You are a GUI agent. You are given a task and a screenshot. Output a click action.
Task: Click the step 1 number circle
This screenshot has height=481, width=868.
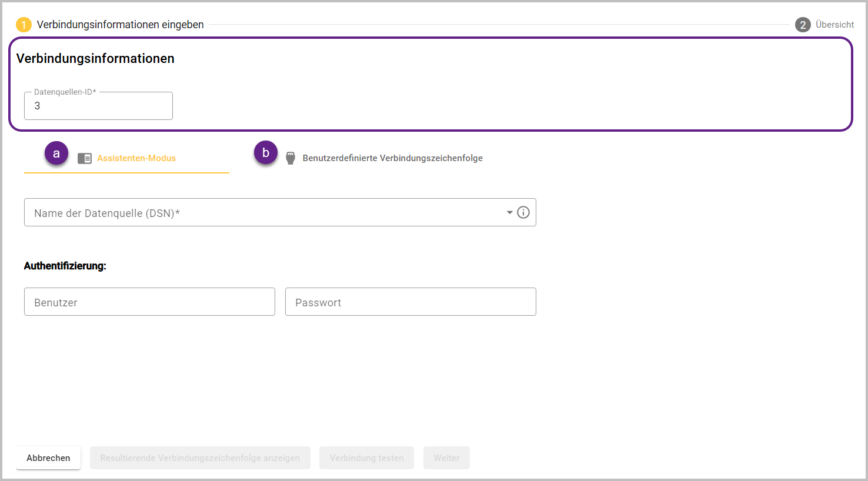click(24, 25)
